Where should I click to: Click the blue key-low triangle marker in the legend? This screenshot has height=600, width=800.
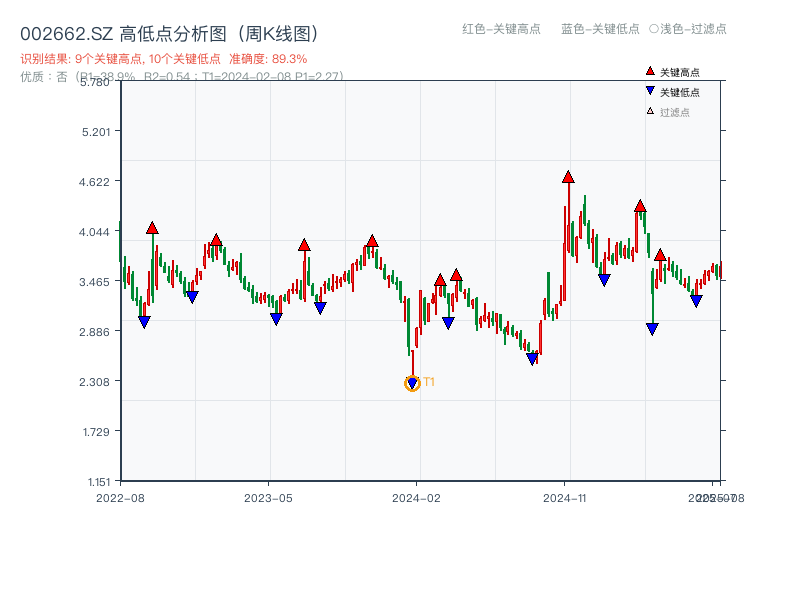(650, 91)
